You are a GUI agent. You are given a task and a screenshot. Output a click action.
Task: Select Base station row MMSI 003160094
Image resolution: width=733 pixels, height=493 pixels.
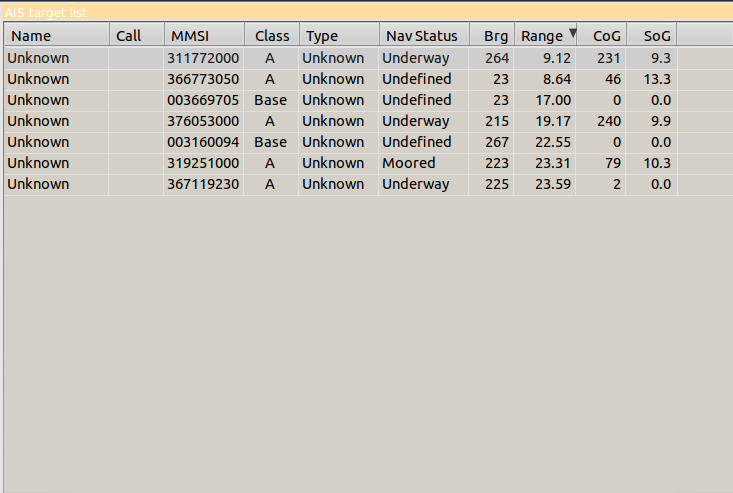point(203,142)
